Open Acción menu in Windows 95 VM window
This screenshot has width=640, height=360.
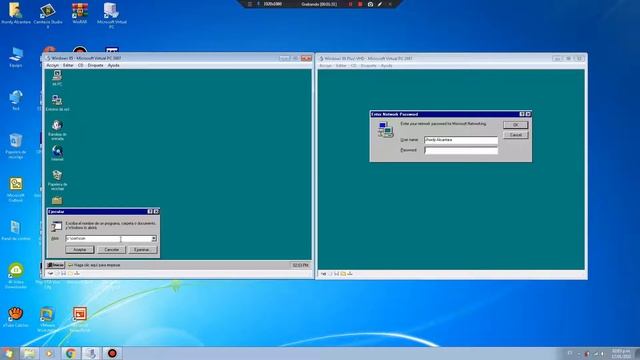tap(52, 65)
